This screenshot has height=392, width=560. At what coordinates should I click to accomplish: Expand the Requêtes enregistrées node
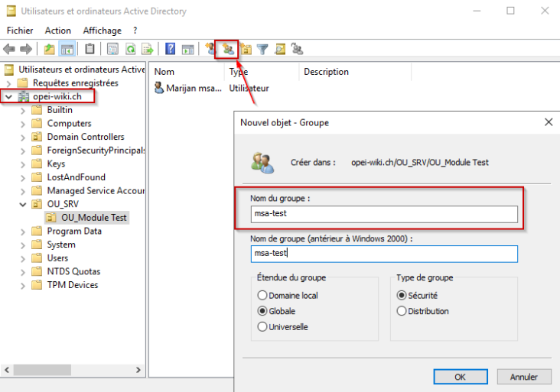click(9, 83)
